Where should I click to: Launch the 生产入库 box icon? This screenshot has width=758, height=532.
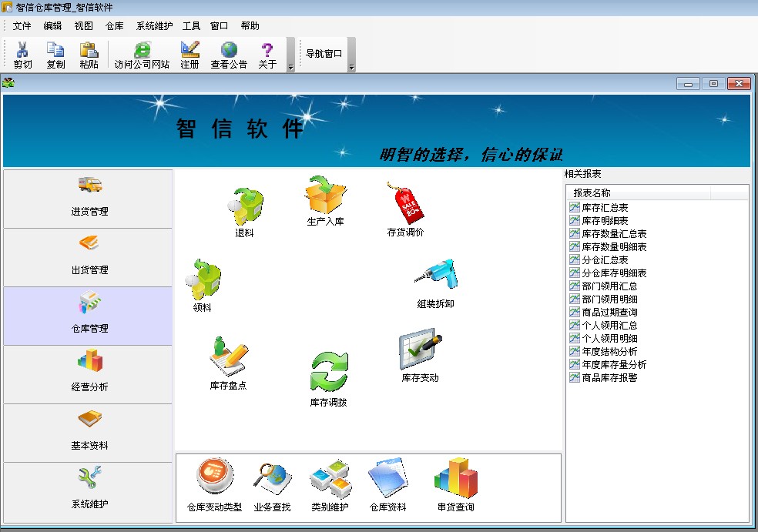tap(325, 201)
